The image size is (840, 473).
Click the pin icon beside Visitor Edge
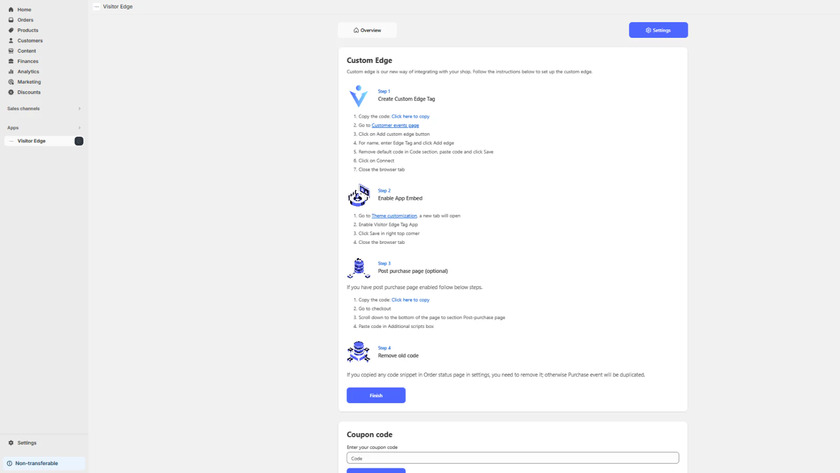79,141
